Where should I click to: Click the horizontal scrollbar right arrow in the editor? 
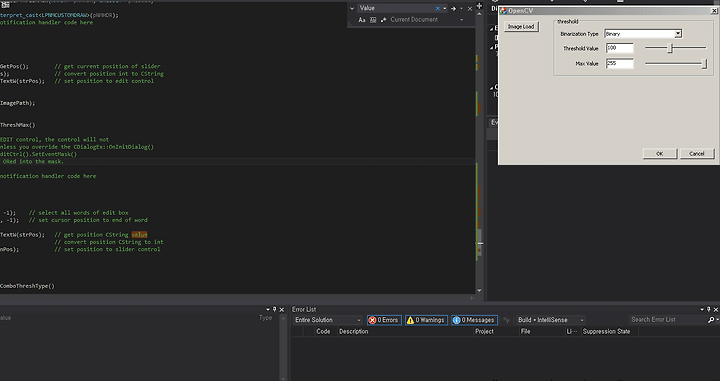click(x=472, y=298)
